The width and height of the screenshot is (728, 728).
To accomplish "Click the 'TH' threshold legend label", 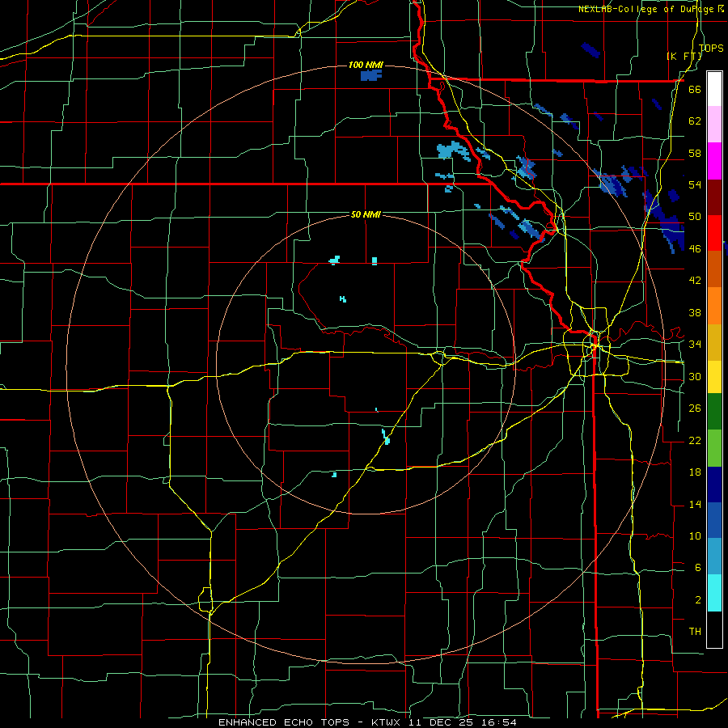I will 695,631.
